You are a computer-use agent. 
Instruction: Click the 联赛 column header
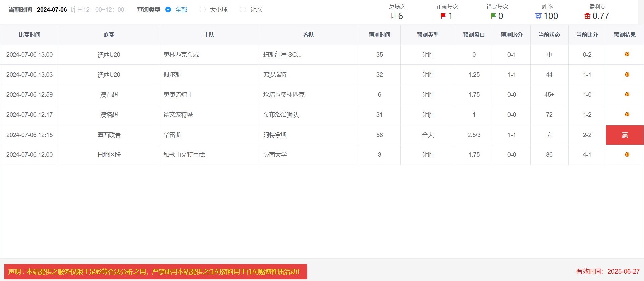[x=109, y=35]
